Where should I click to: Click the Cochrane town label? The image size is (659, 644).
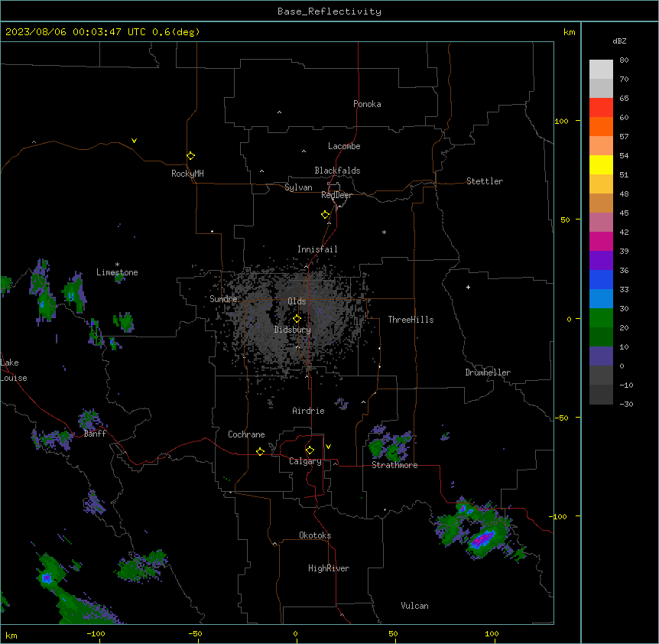(x=246, y=434)
